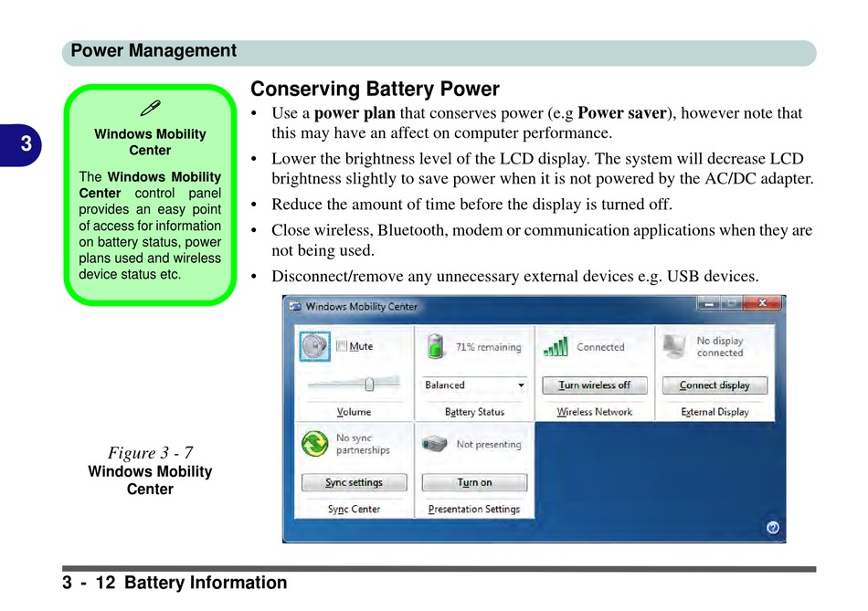
Task: Click the external display monitor icon
Action: pyautogui.click(x=674, y=346)
